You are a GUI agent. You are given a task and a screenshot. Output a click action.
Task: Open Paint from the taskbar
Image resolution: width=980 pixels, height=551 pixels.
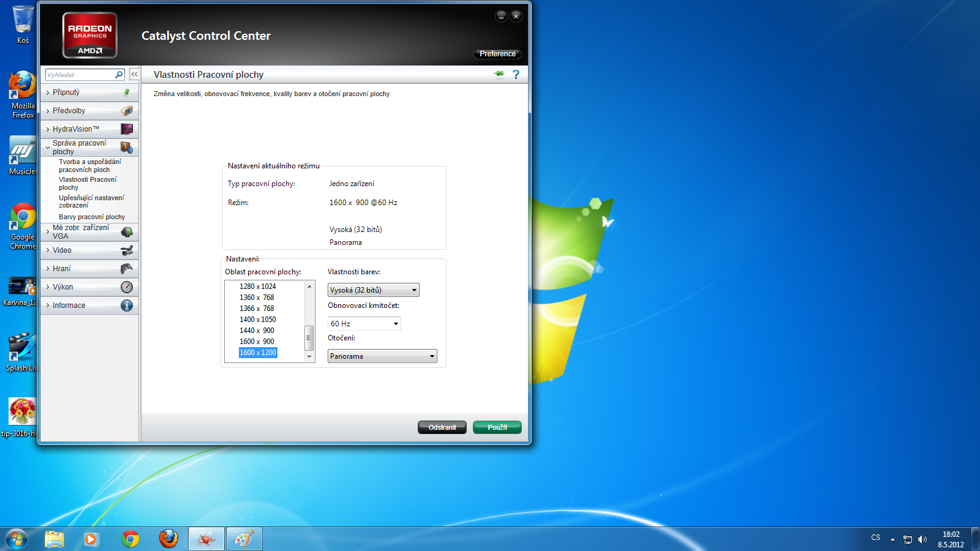point(244,539)
